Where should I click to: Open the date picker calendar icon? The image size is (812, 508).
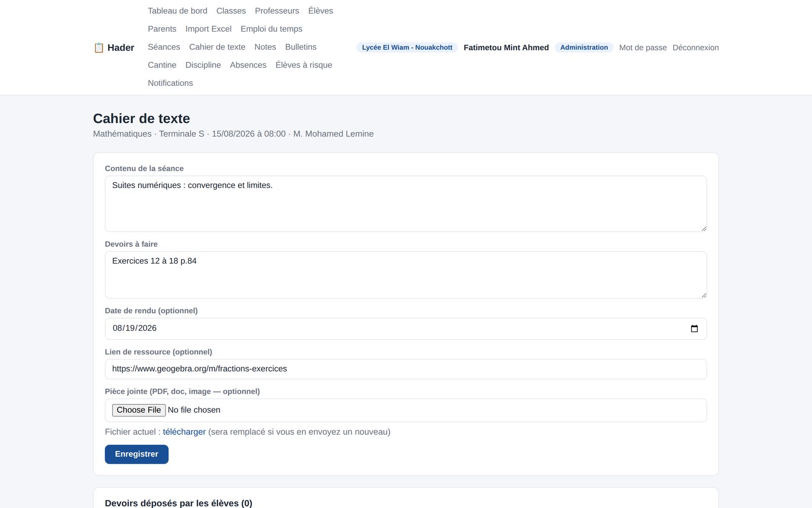(694, 329)
